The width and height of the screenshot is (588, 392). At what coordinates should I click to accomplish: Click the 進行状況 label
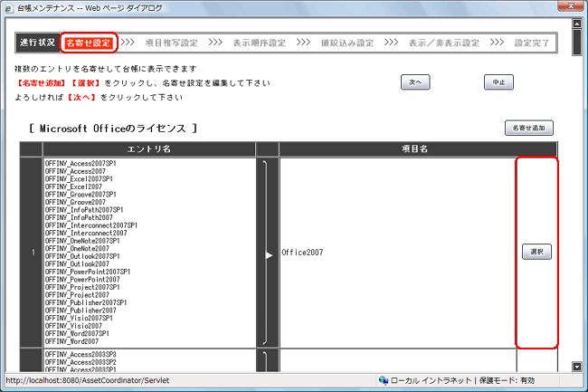(37, 43)
